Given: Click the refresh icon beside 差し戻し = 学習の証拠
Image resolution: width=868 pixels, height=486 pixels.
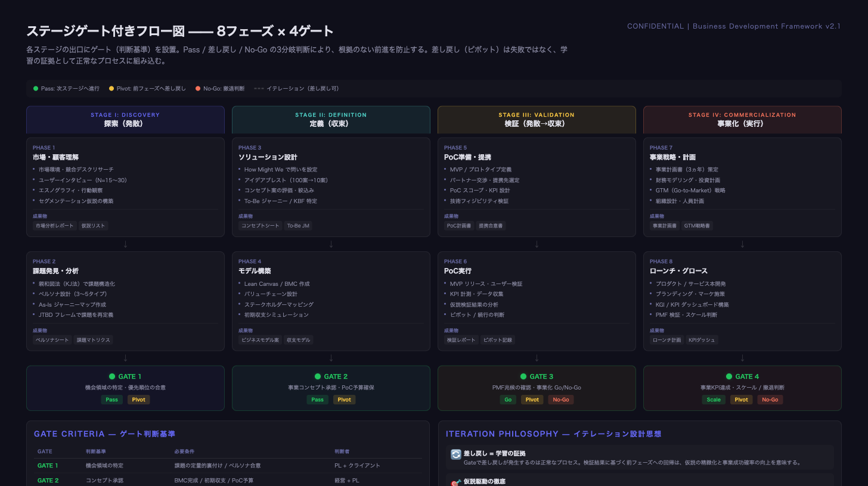Looking at the screenshot, I should point(456,454).
